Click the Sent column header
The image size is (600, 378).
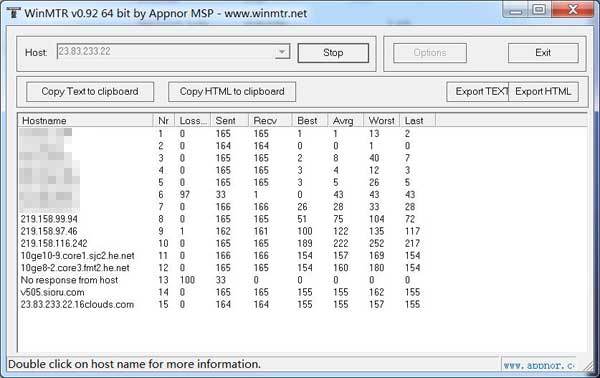click(x=229, y=121)
